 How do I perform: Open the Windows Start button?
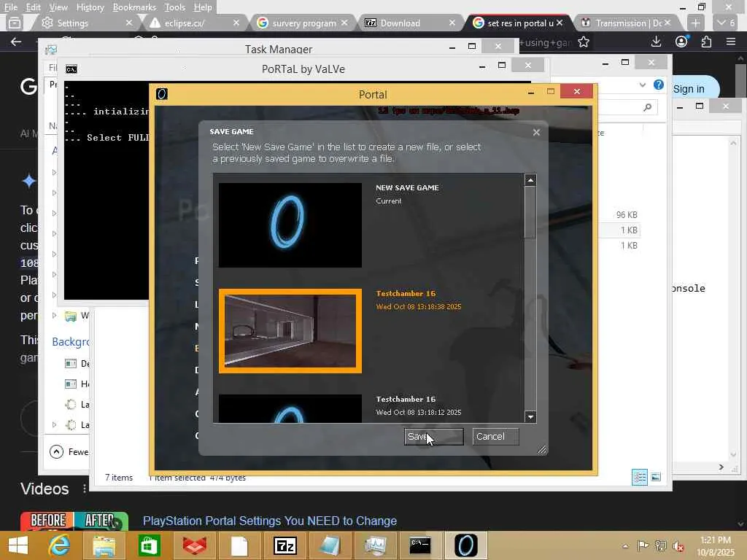click(x=18, y=545)
